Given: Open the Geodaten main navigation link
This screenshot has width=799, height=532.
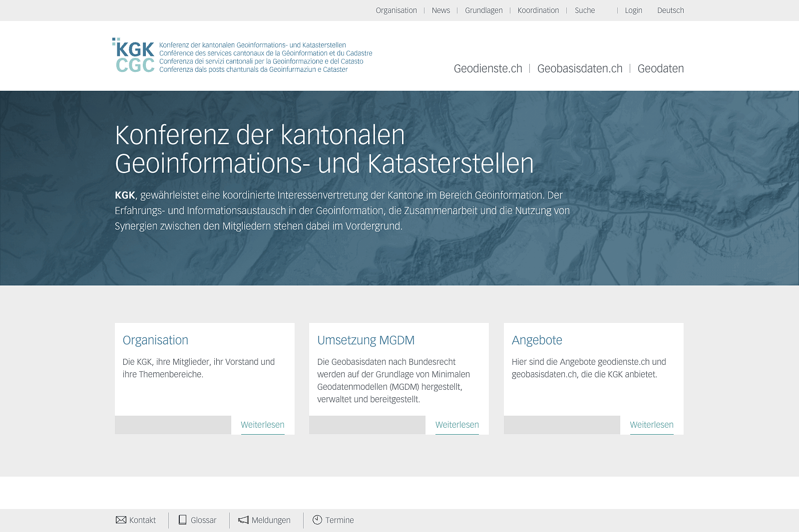Looking at the screenshot, I should click(x=660, y=69).
